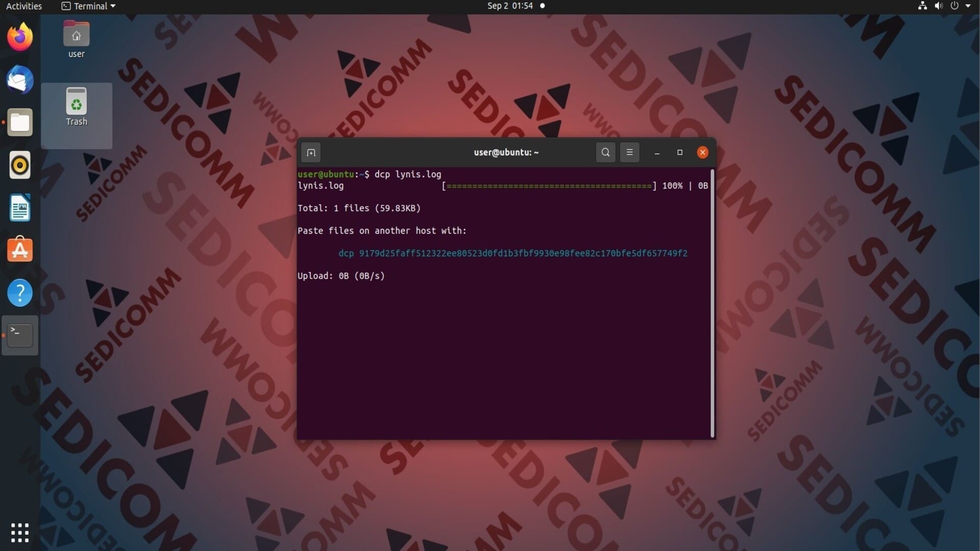Viewport: 980px width, 551px height.
Task: Click the 'dcp lynis.log' command text
Action: coord(407,174)
